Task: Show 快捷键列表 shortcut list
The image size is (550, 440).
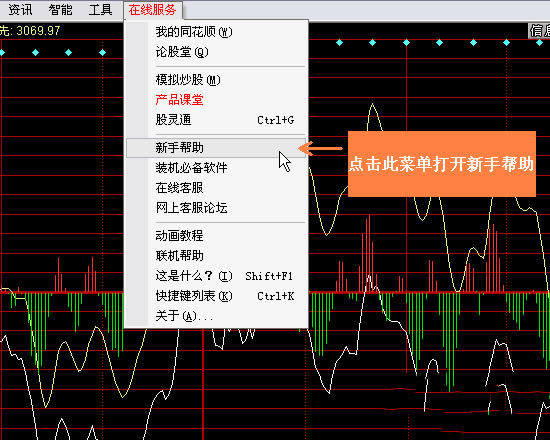Action: click(x=216, y=296)
